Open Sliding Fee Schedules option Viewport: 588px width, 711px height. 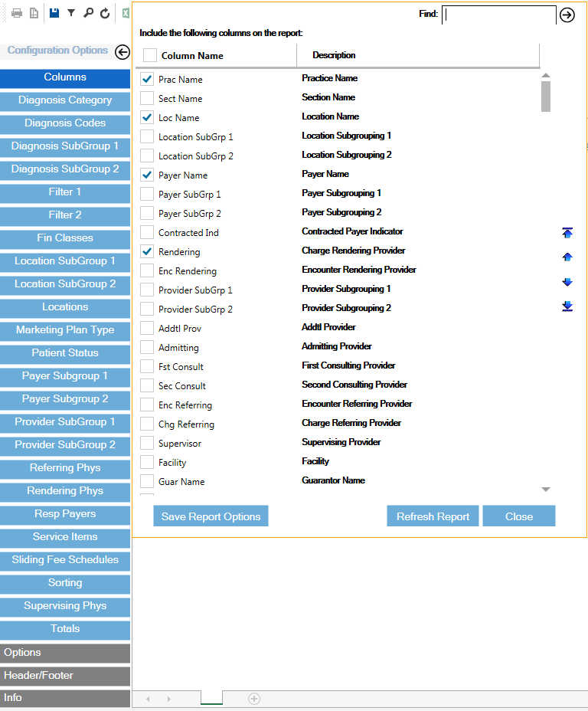point(65,561)
